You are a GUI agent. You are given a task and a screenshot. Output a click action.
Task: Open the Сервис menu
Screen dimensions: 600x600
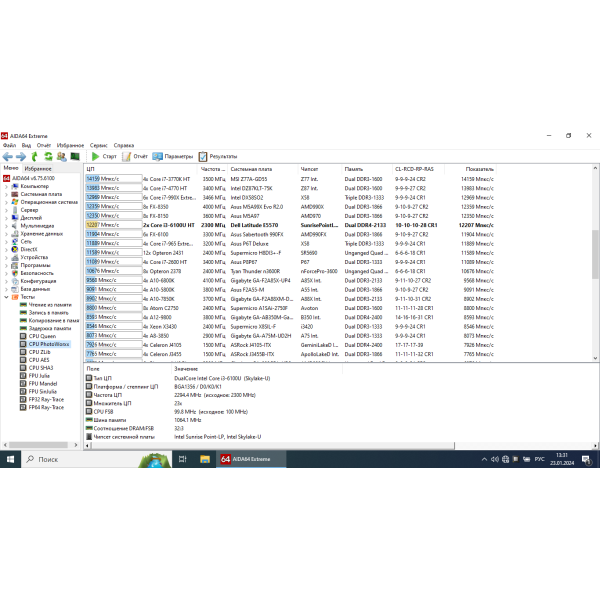[99, 145]
